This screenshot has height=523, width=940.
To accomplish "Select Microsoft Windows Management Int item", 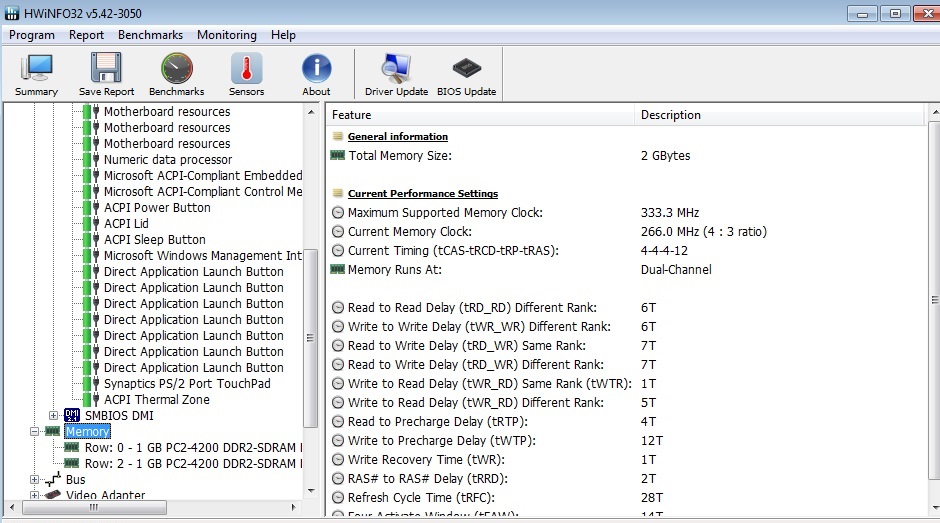I will tap(203, 256).
